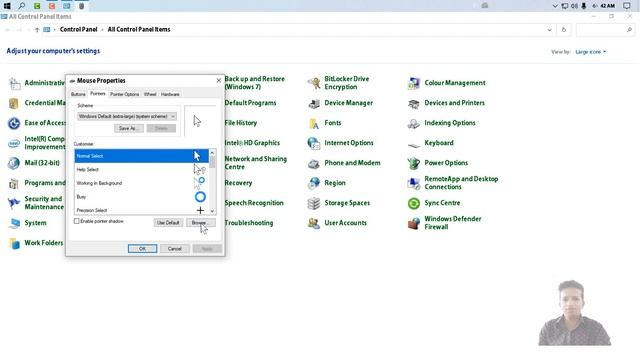Open the Troubleshooting link
The image size is (640, 360).
click(x=249, y=223)
